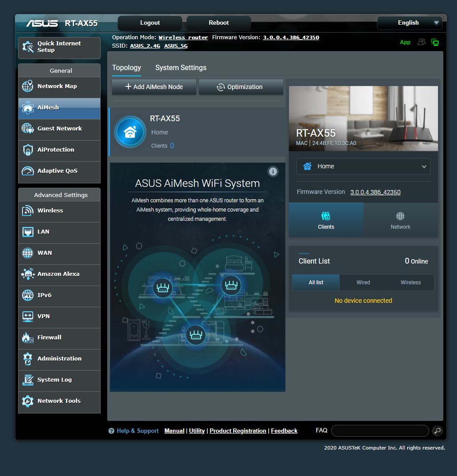Viewport: 457px width, 476px height.
Task: Click Clients count 0 on RT-AX55 node
Action: point(172,146)
